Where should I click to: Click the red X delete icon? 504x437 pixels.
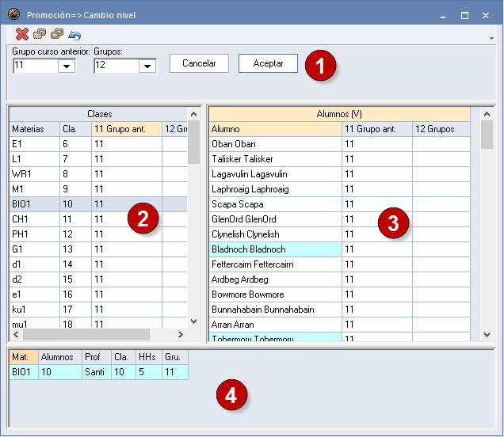tap(22, 34)
